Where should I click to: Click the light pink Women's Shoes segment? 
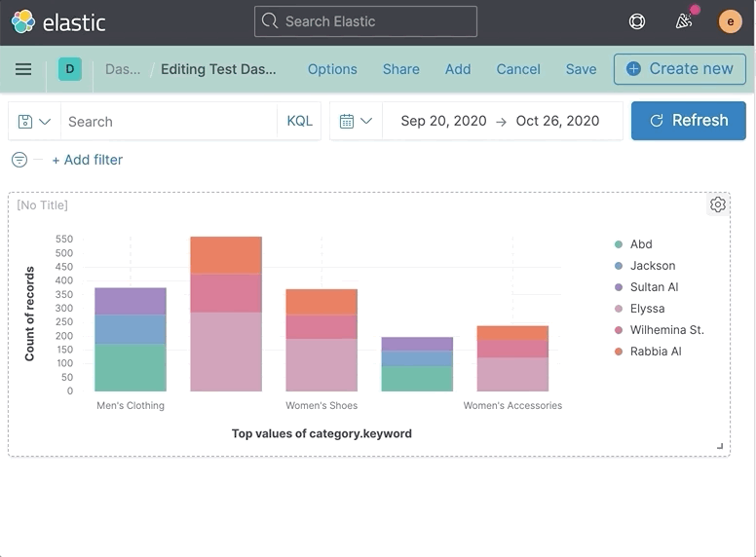click(x=321, y=365)
